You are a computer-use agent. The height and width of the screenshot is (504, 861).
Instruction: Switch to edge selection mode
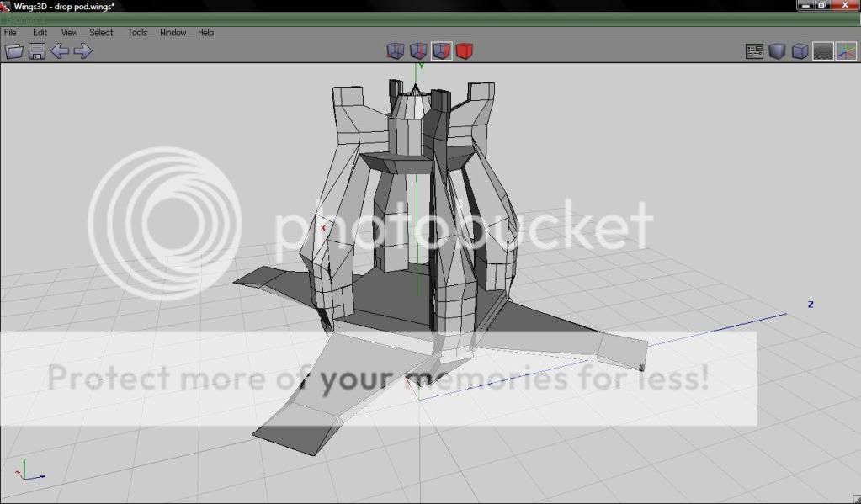[418, 51]
